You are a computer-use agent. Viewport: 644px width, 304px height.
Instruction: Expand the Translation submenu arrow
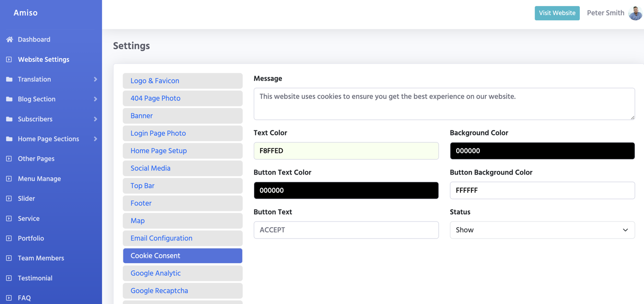coord(95,79)
